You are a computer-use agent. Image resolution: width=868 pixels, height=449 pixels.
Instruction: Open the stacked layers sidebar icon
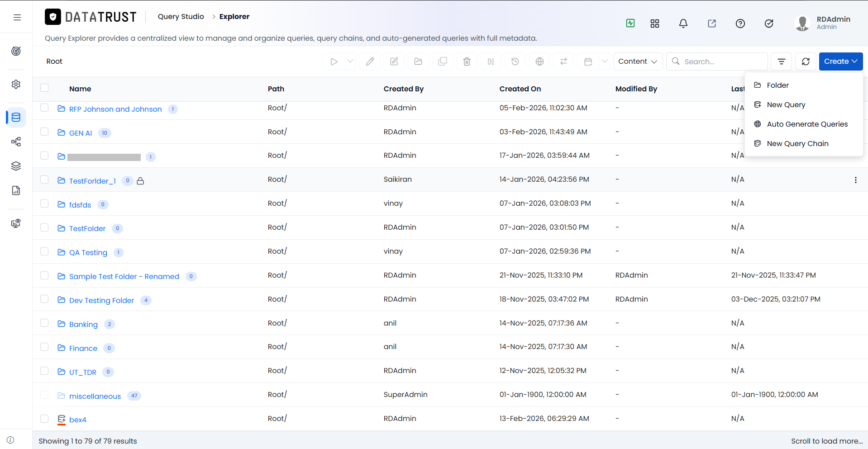tap(16, 166)
